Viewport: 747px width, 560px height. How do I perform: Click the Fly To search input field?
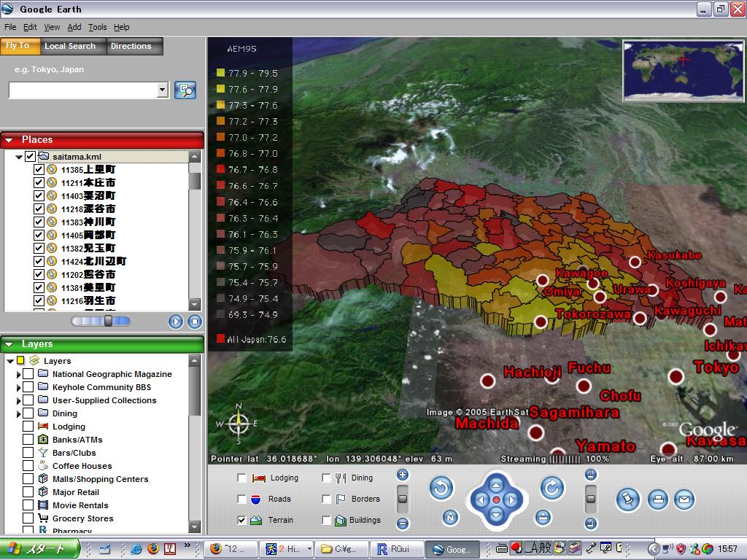83,90
